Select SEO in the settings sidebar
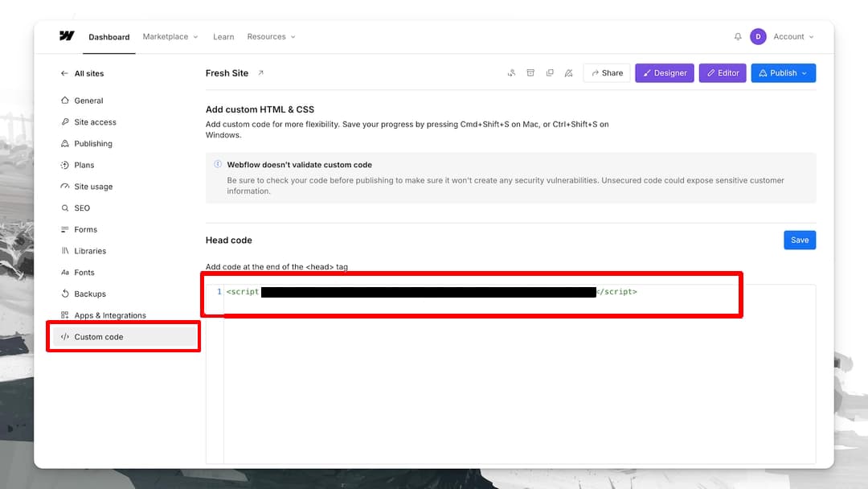Viewport: 868px width, 489px height. (82, 208)
